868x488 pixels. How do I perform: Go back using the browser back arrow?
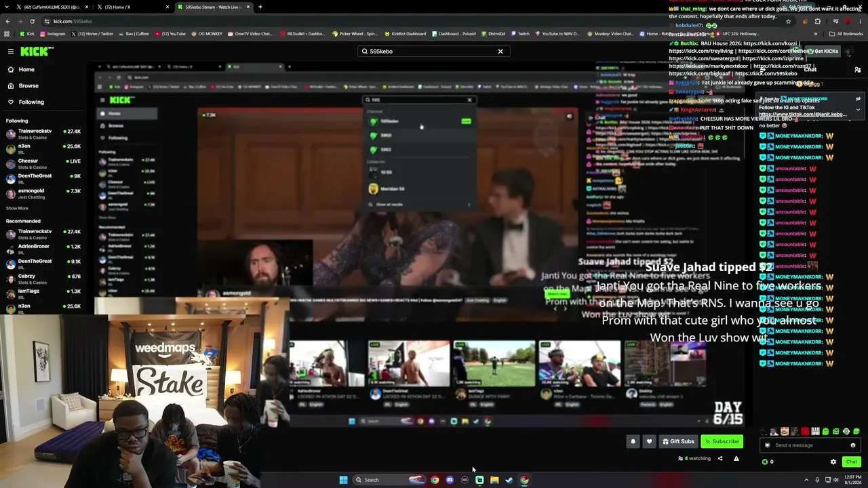point(7,21)
